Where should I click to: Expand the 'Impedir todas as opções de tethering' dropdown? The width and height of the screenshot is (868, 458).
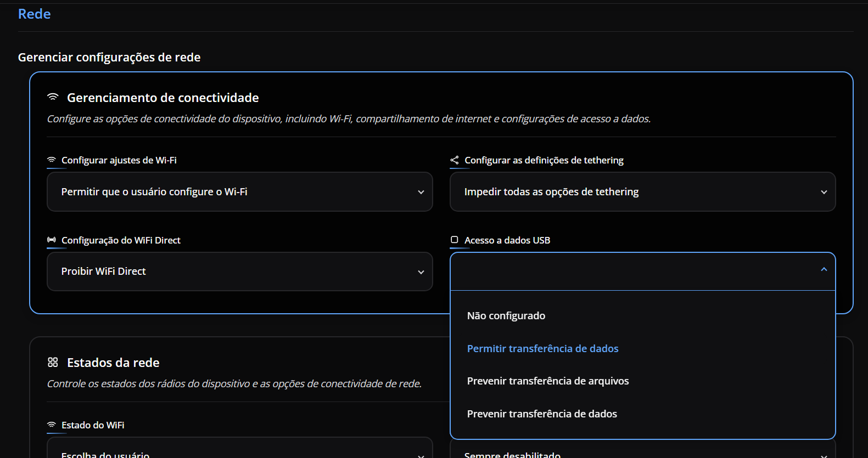pos(642,192)
